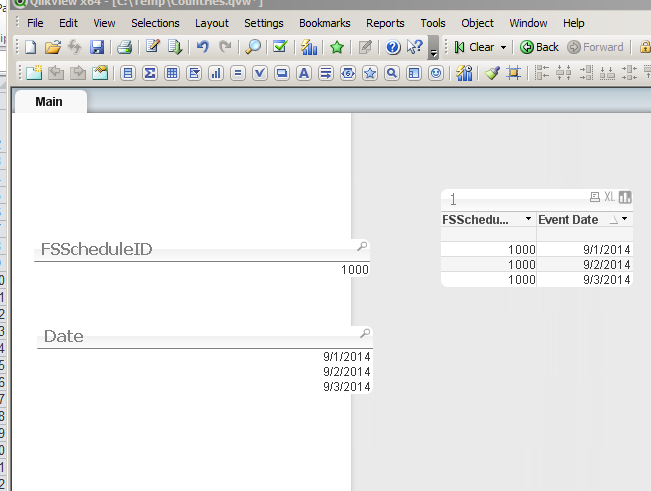Save the document with floppy icon

pyautogui.click(x=97, y=47)
